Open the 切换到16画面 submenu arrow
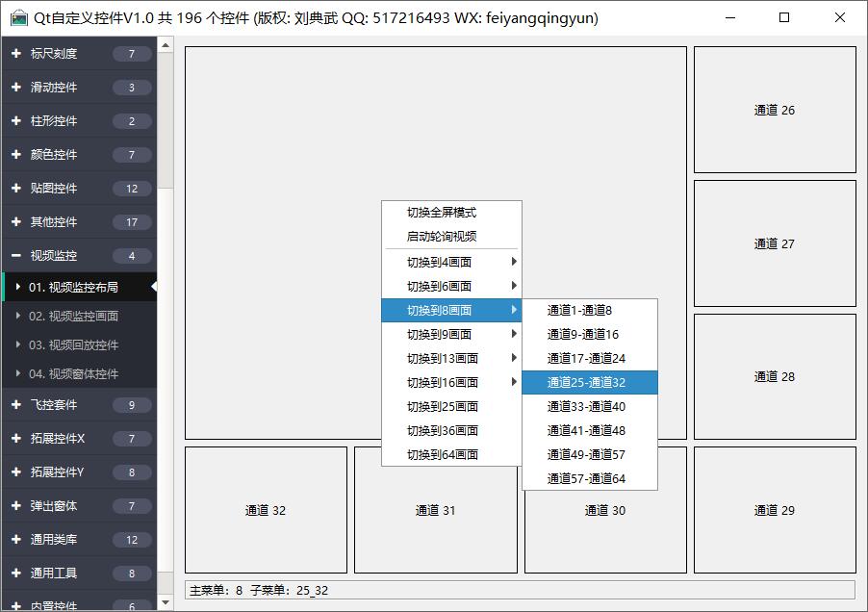 [x=514, y=382]
